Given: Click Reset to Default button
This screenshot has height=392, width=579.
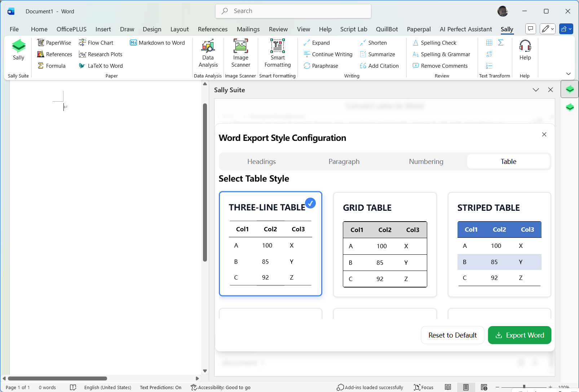Looking at the screenshot, I should 452,335.
